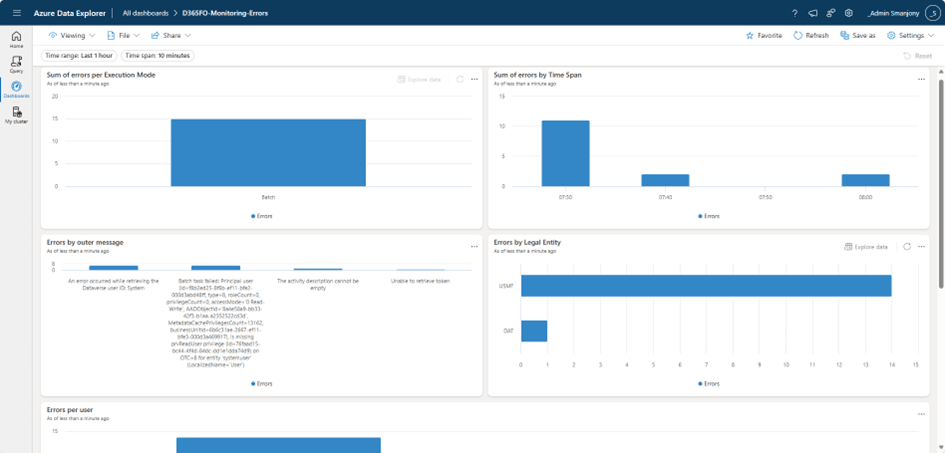Open the dashboard Settings menu
945x453 pixels.
(910, 35)
